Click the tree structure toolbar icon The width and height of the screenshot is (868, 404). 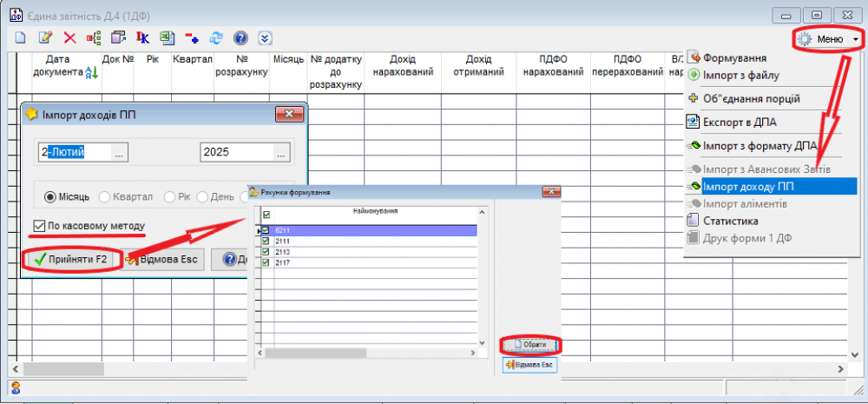click(94, 38)
